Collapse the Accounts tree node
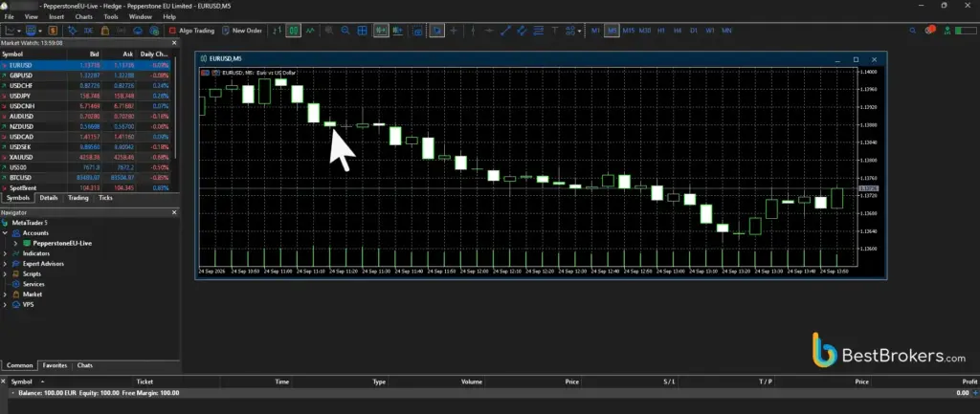Screen dimensions: 980x414 (5, 233)
